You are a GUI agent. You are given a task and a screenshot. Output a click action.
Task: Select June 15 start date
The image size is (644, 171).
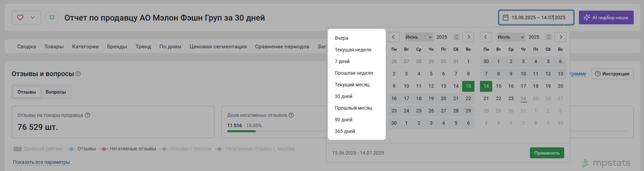[x=468, y=86]
